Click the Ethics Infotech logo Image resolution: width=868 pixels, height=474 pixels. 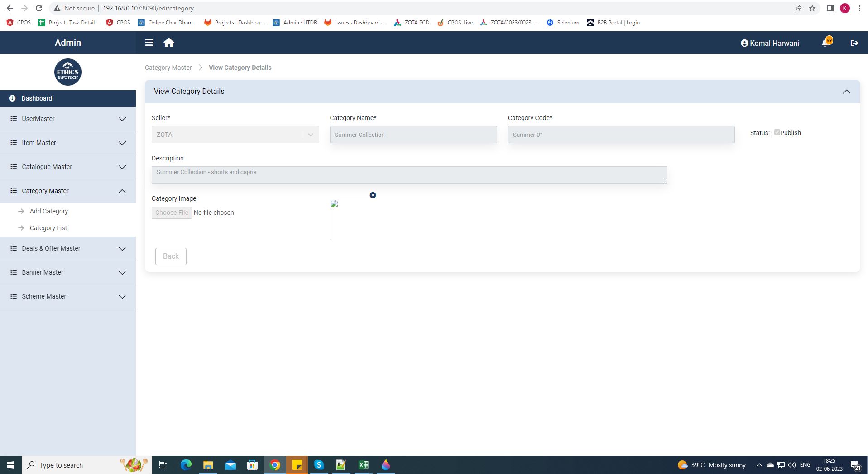(68, 72)
